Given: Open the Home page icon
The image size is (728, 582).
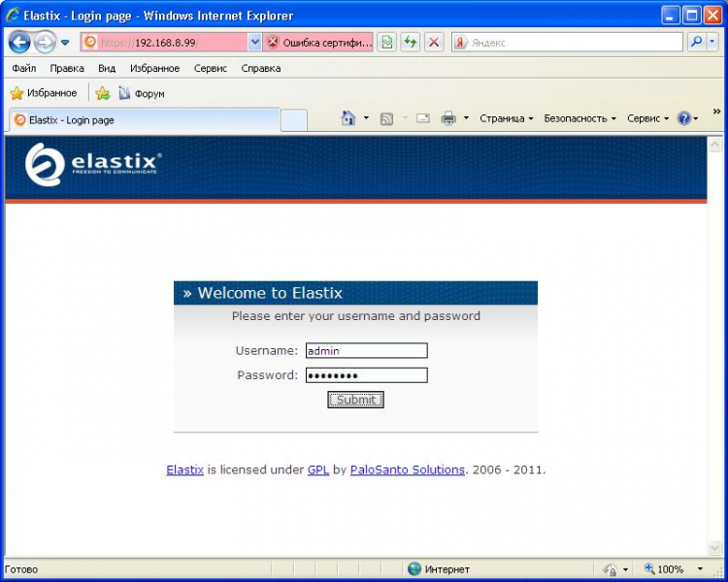Looking at the screenshot, I should click(348, 118).
